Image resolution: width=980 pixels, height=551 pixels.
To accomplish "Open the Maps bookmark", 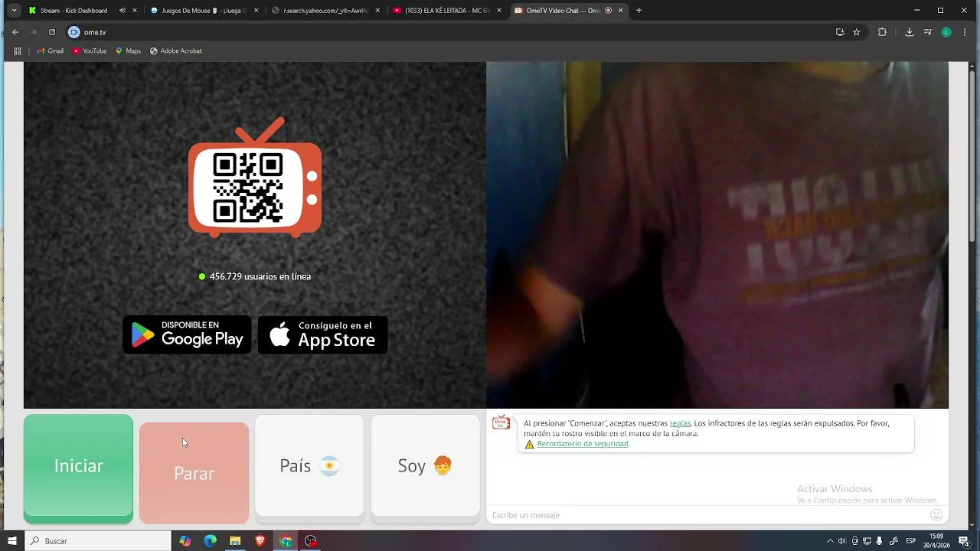I will click(x=129, y=51).
